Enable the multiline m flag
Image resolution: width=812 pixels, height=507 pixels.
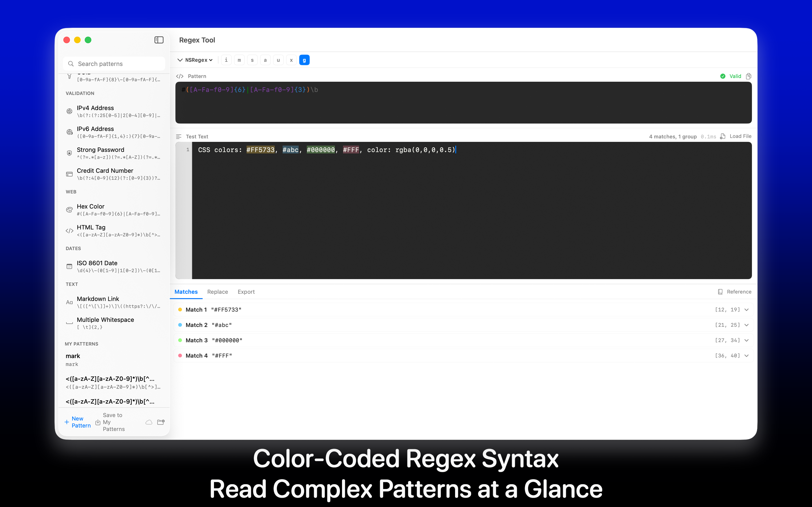point(239,60)
